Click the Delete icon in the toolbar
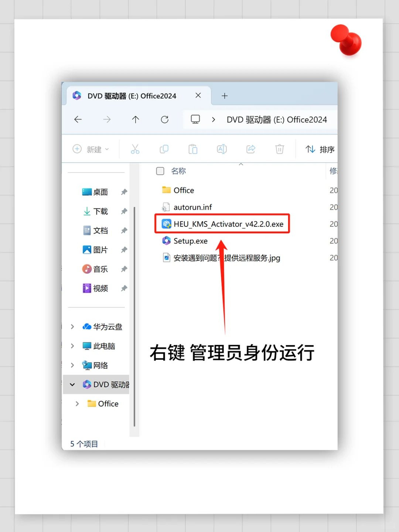Screen dimensions: 399x532 pyautogui.click(x=280, y=149)
